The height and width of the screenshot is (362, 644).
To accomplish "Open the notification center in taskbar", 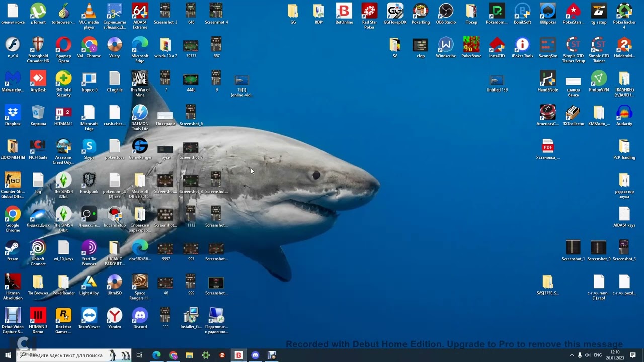I will 633,355.
